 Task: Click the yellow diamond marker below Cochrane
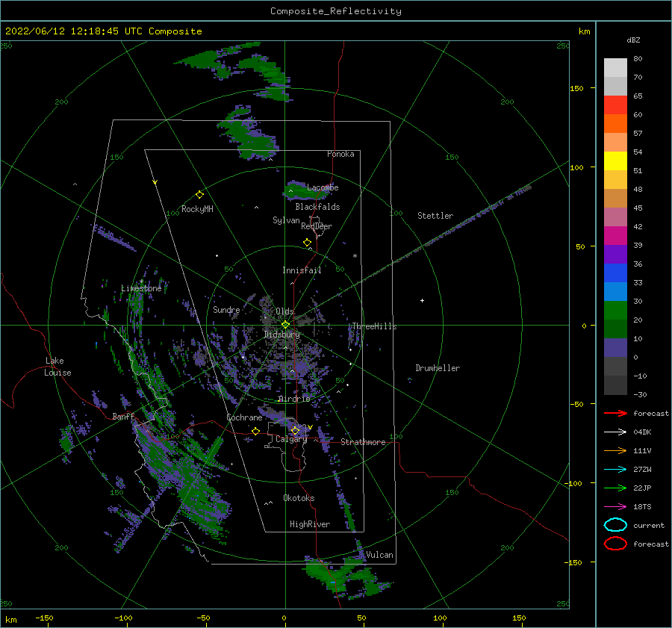[255, 432]
